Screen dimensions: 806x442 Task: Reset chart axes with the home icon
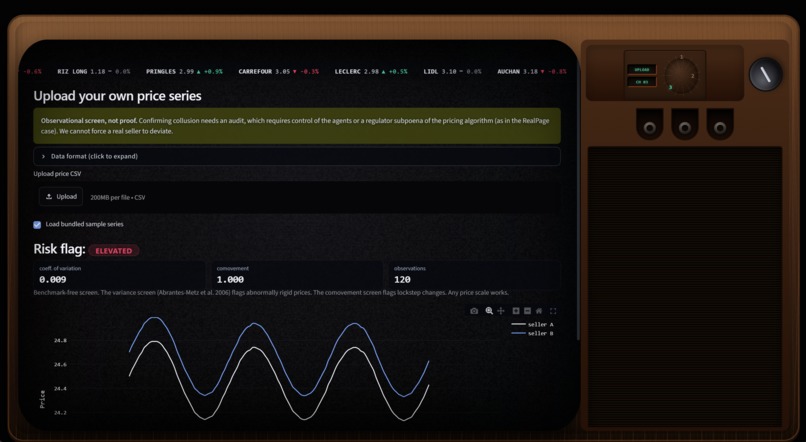[x=539, y=311]
